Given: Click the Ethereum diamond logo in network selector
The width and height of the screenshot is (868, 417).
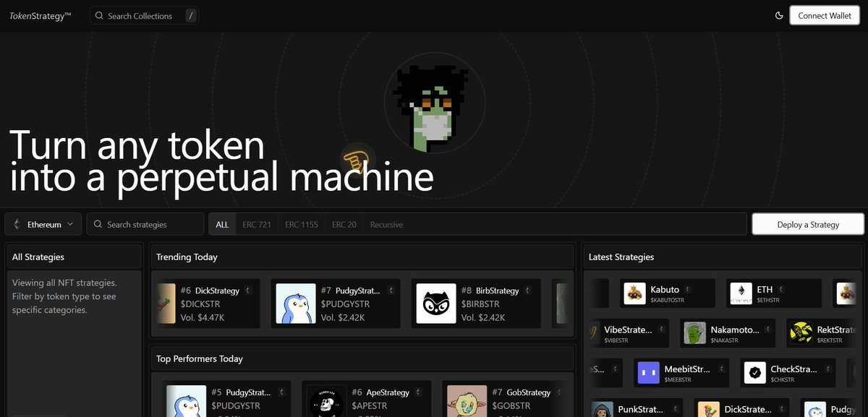Looking at the screenshot, I should coord(17,224).
